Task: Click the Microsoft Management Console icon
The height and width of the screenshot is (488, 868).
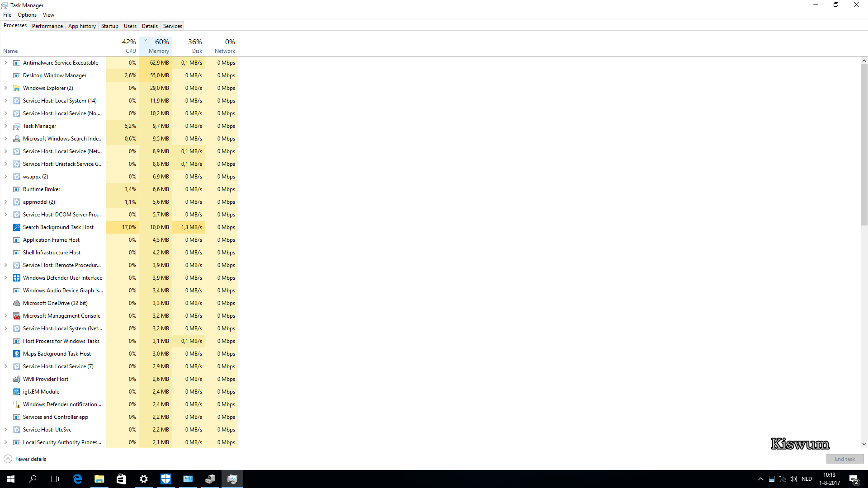Action: pyautogui.click(x=17, y=316)
